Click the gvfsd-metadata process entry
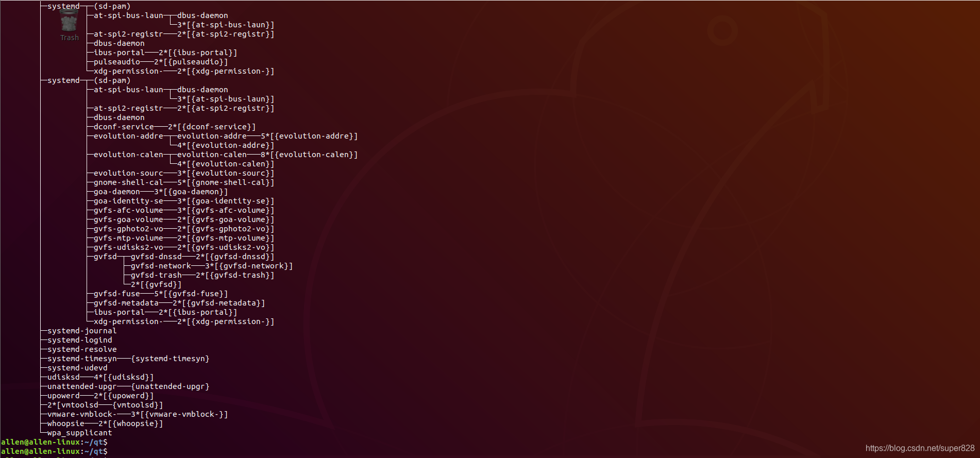The image size is (980, 458). click(126, 303)
